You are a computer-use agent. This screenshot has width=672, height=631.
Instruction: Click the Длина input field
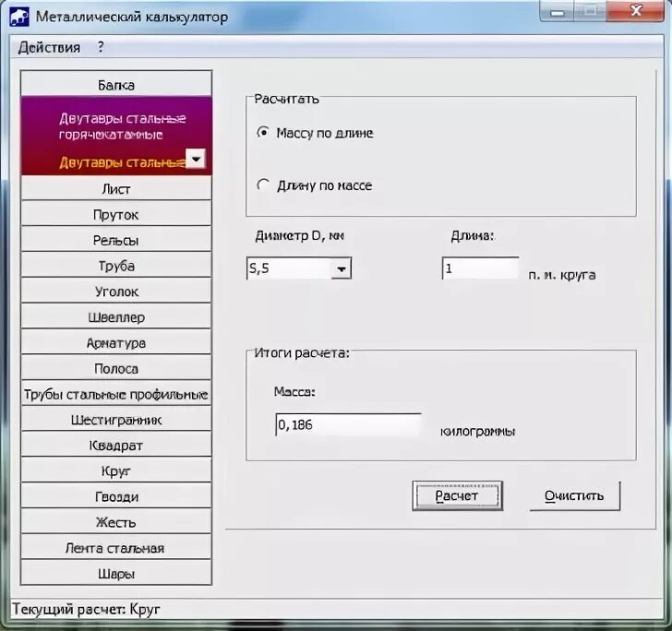tap(480, 268)
